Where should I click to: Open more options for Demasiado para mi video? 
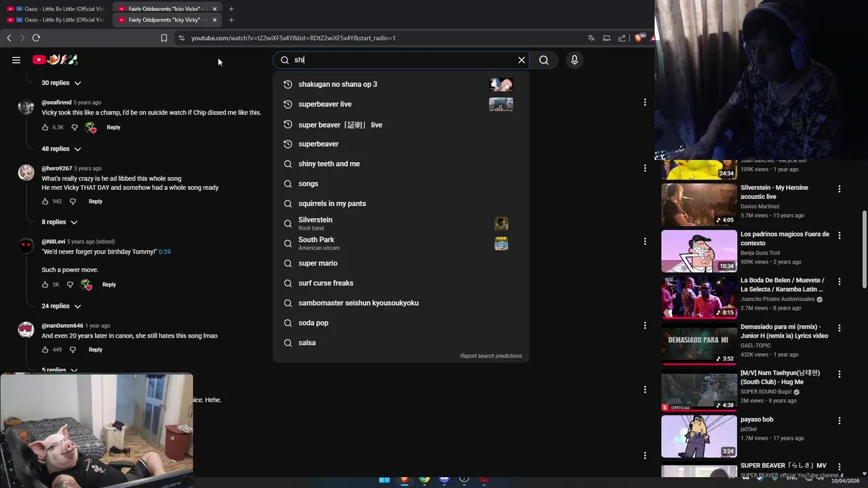840,328
